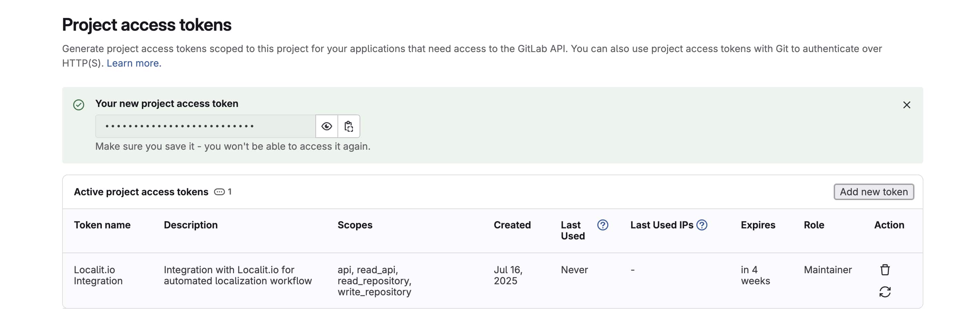Click the Expires column header
980x316 pixels.
758,225
